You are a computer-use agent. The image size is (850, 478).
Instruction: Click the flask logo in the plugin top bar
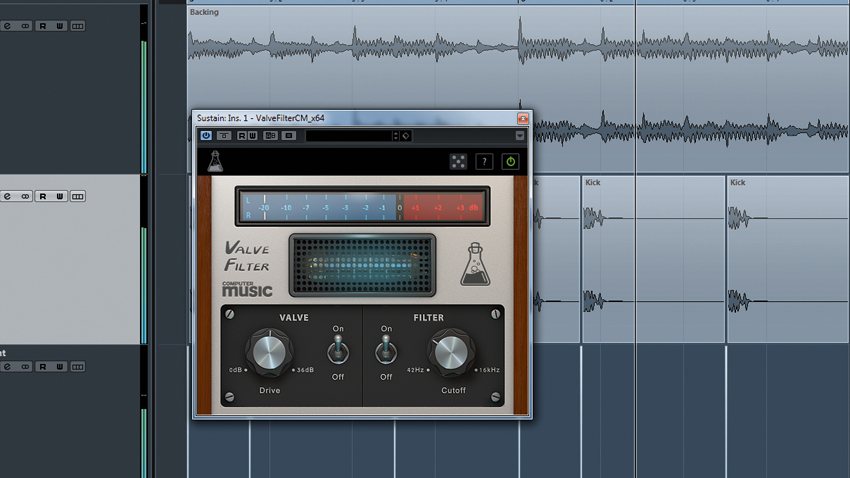coord(215,161)
